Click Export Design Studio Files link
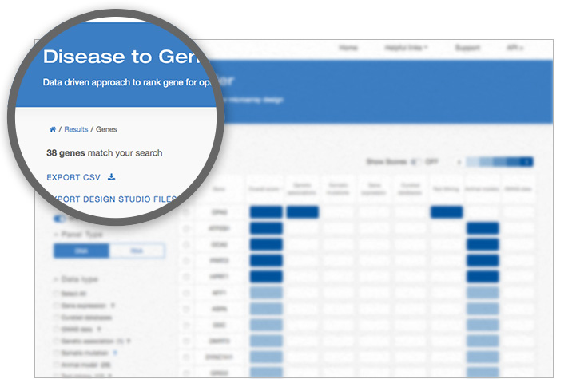Viewport: 588px width, 379px height. (110, 199)
